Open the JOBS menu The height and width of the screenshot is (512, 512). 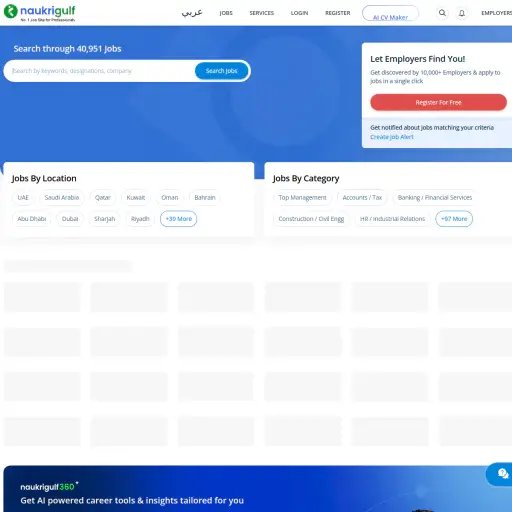[226, 13]
